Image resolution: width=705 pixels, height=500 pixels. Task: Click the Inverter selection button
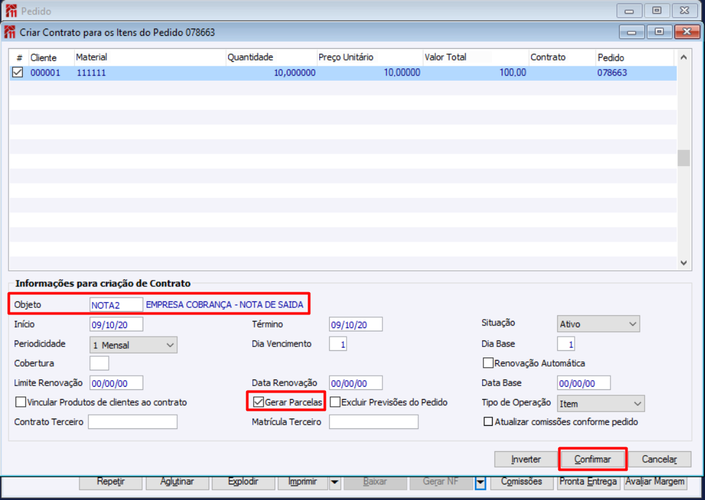[x=526, y=459]
